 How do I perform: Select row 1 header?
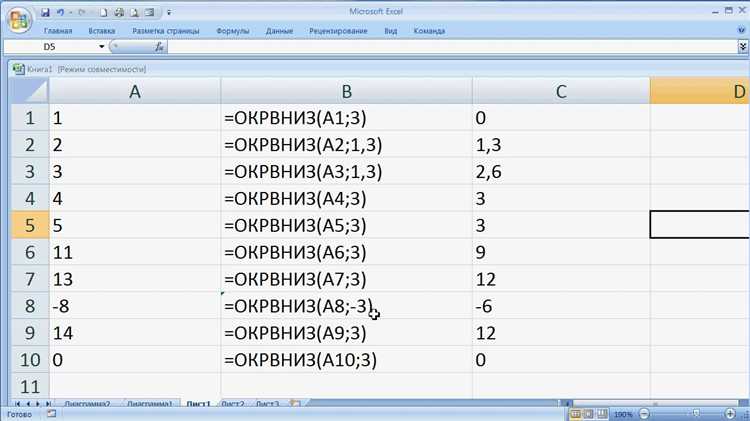30,118
